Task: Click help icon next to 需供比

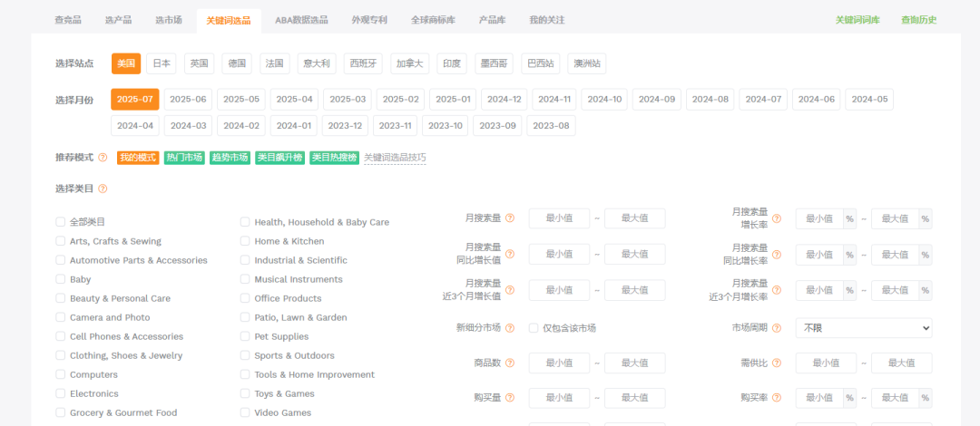Action: click(x=776, y=363)
